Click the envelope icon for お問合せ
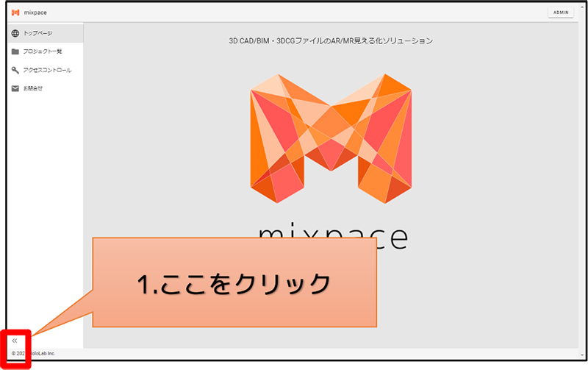This screenshot has width=588, height=370. pos(15,88)
